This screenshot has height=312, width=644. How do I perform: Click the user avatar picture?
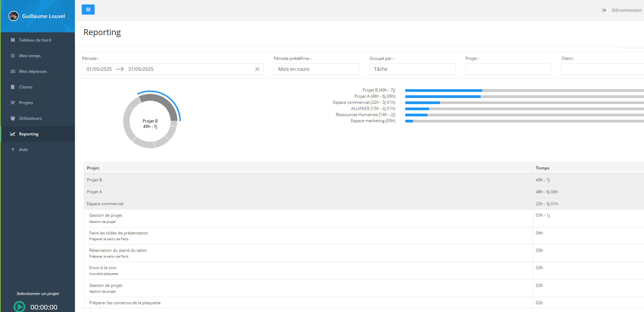coord(14,16)
